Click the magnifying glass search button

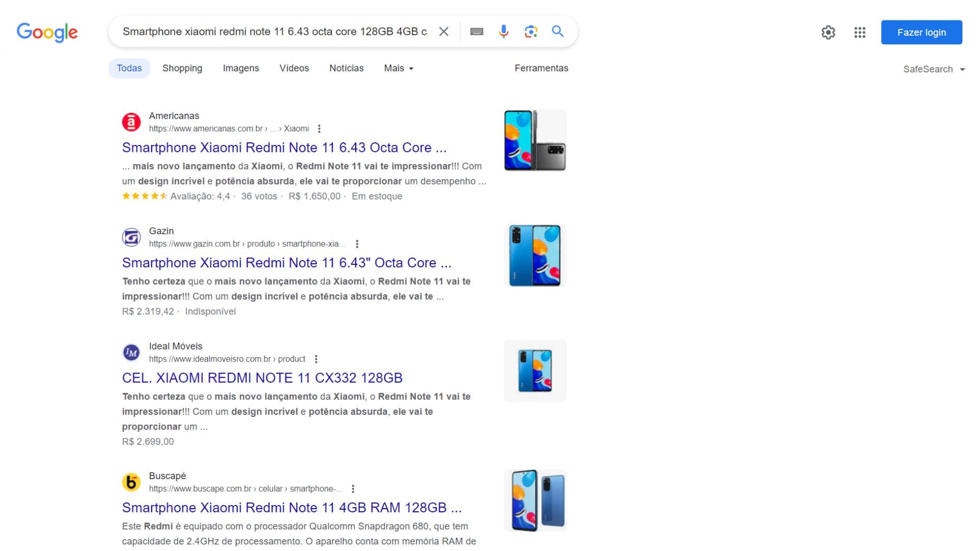(558, 32)
